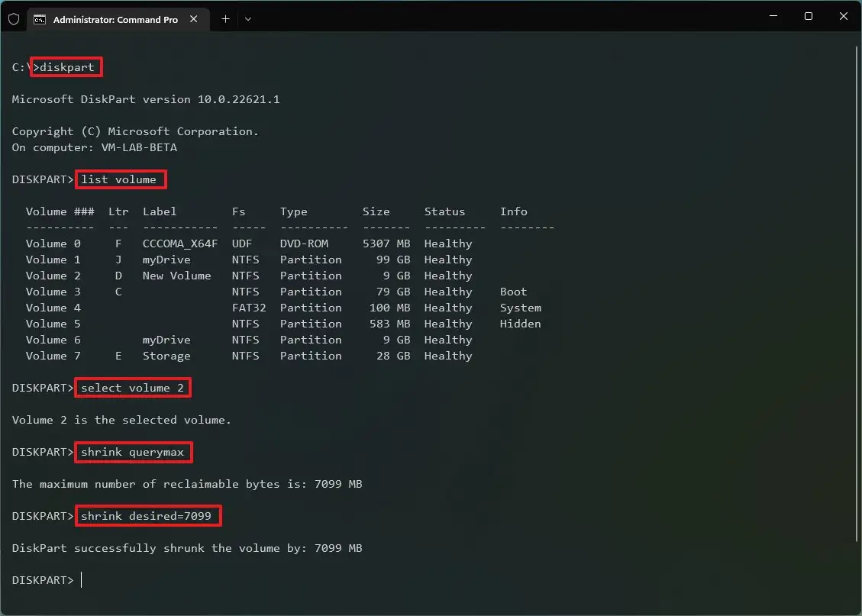Close the Administrator: Command Pro tab
Screen dimensions: 862x616
(x=194, y=20)
